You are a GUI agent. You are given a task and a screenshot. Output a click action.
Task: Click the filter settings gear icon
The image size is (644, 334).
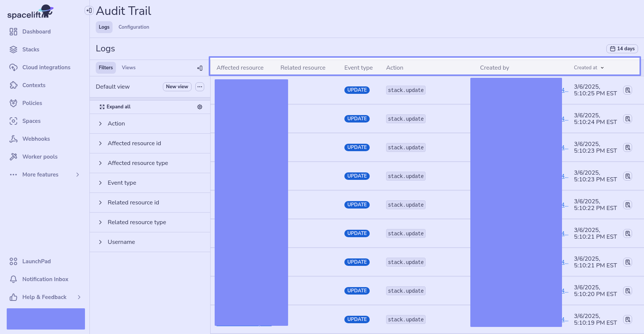pyautogui.click(x=200, y=107)
